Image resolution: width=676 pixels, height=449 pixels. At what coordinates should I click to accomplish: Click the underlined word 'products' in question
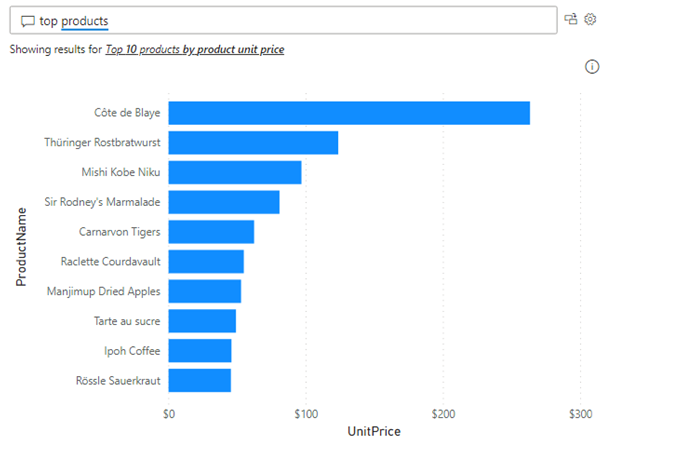click(84, 21)
